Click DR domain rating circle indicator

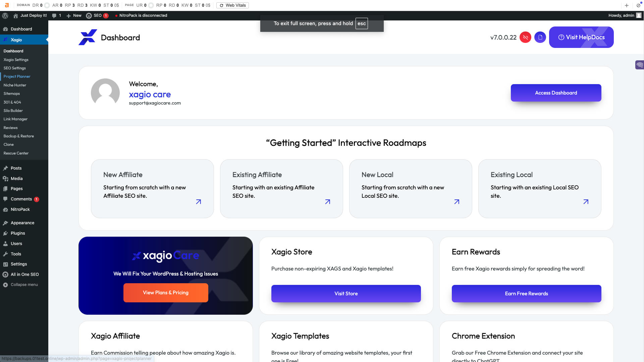pos(47,5)
